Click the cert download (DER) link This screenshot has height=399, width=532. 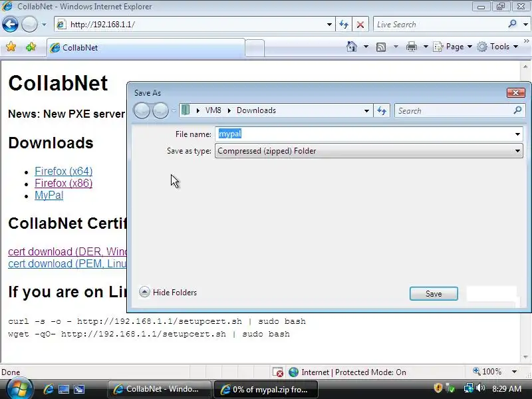click(x=67, y=251)
